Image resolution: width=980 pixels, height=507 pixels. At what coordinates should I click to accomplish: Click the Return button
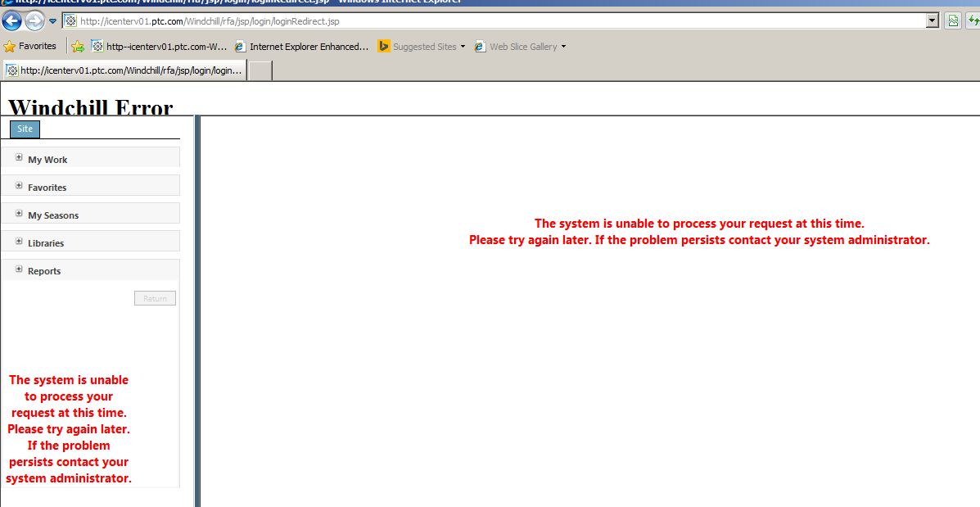155,298
